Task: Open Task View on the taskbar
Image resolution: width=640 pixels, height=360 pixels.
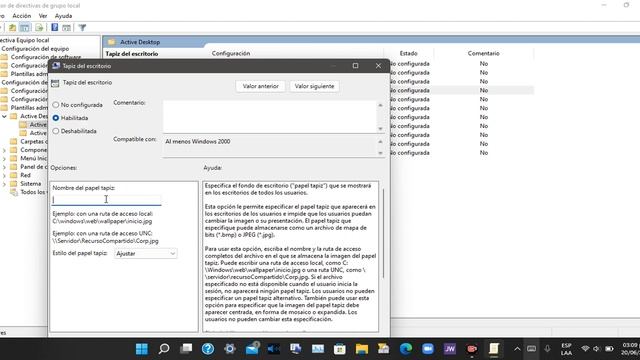Action: [x=186, y=349]
